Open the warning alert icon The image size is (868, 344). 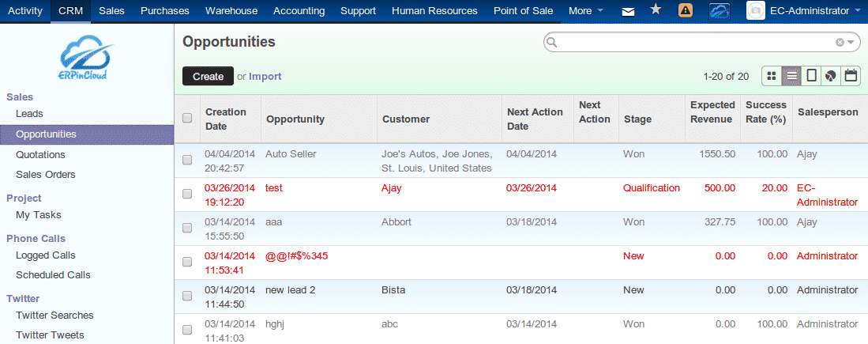pyautogui.click(x=686, y=11)
